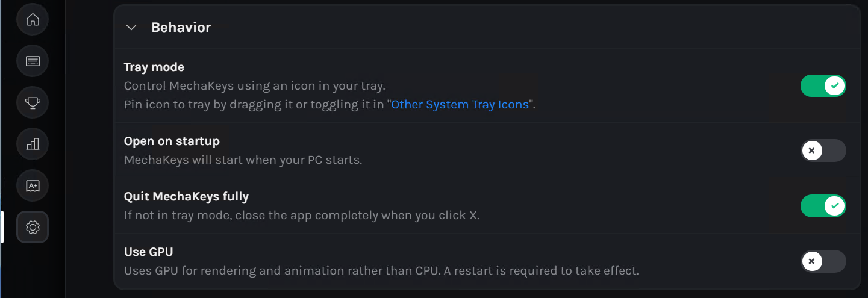The height and width of the screenshot is (298, 868).
Task: Click the "MechaKeys will start" description text
Action: (x=243, y=160)
